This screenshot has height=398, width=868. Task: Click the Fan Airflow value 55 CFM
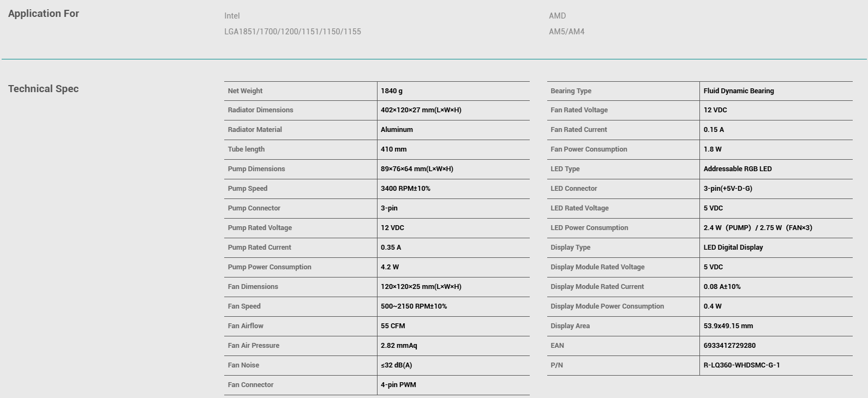pos(393,326)
